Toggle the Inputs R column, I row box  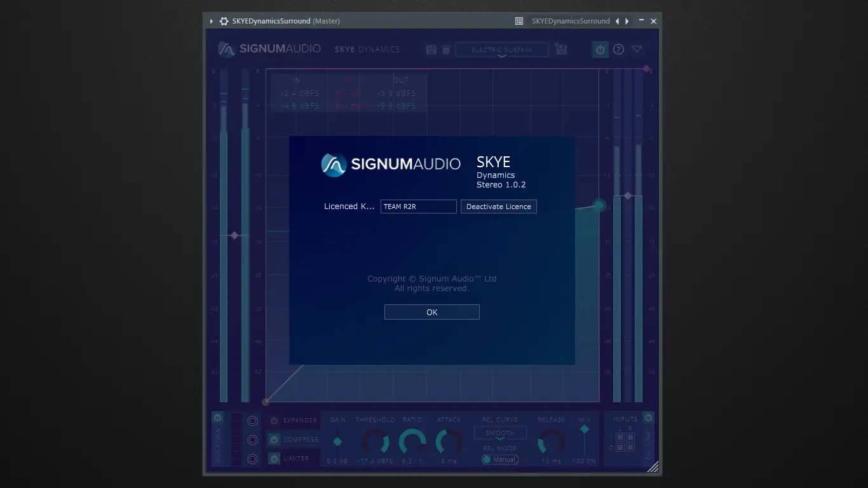630,438
